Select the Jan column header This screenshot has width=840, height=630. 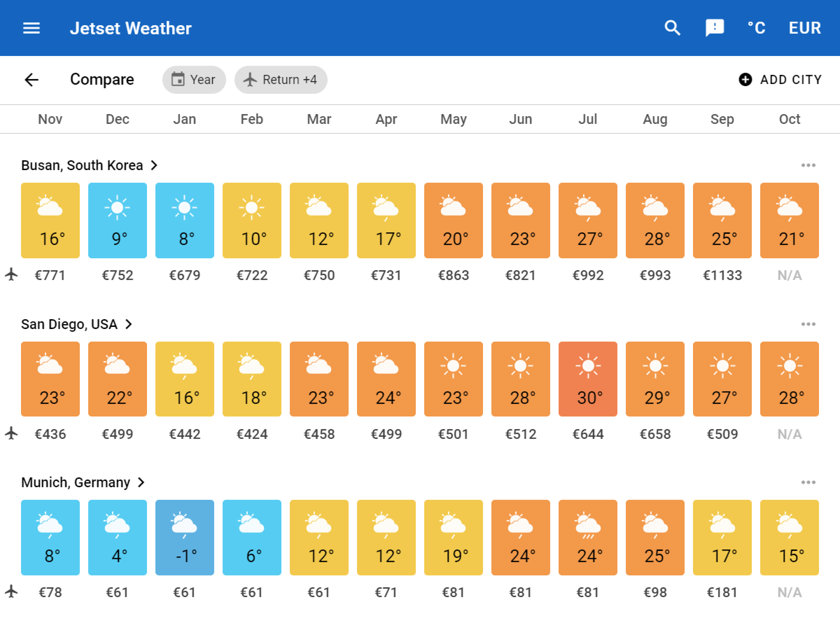pos(184,119)
